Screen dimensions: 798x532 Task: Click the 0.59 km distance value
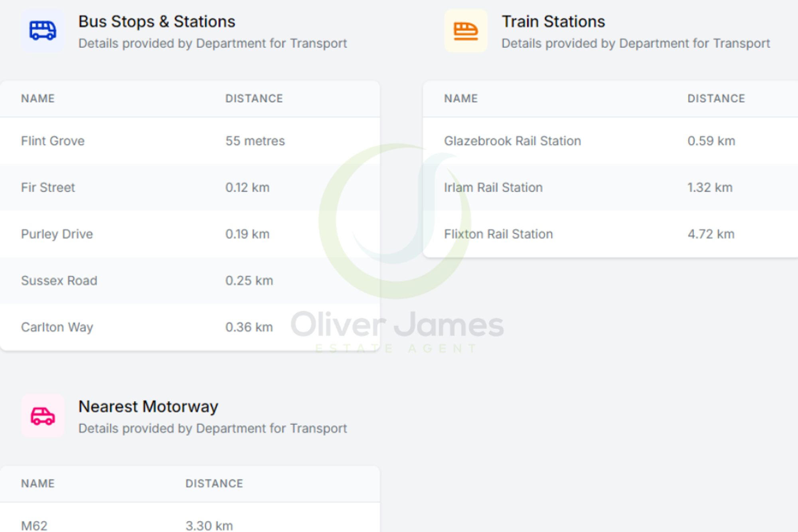click(x=711, y=141)
